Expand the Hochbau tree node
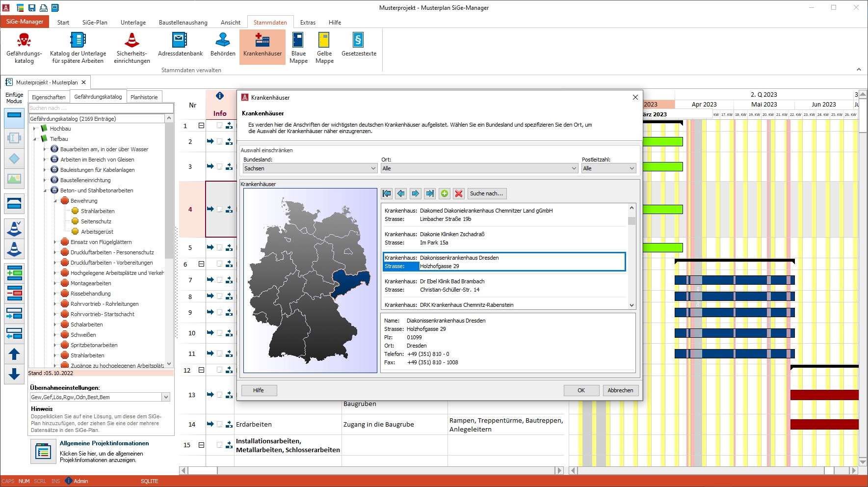Viewport: 868px width, 487px height. tap(35, 129)
